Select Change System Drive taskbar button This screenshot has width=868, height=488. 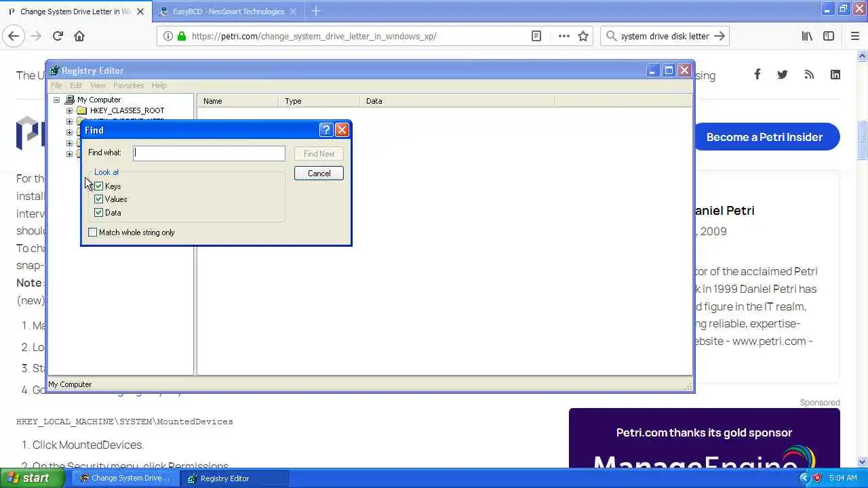125,478
